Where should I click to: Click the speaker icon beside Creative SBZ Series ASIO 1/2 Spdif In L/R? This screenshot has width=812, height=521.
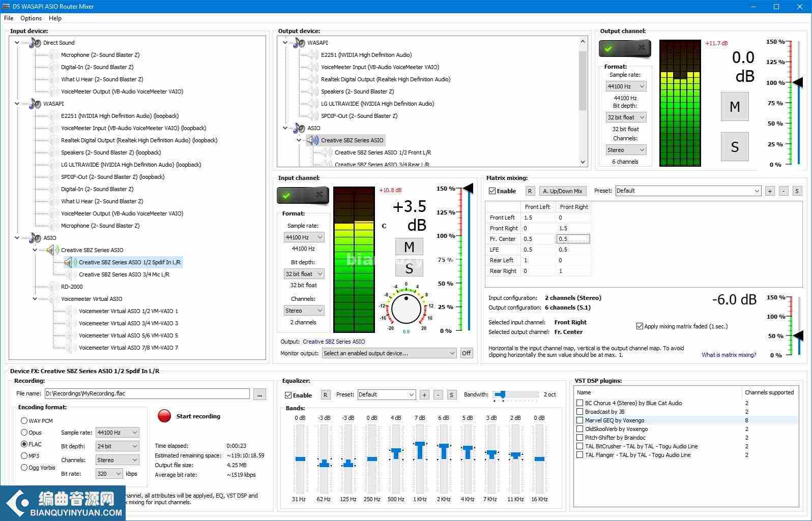coord(70,262)
